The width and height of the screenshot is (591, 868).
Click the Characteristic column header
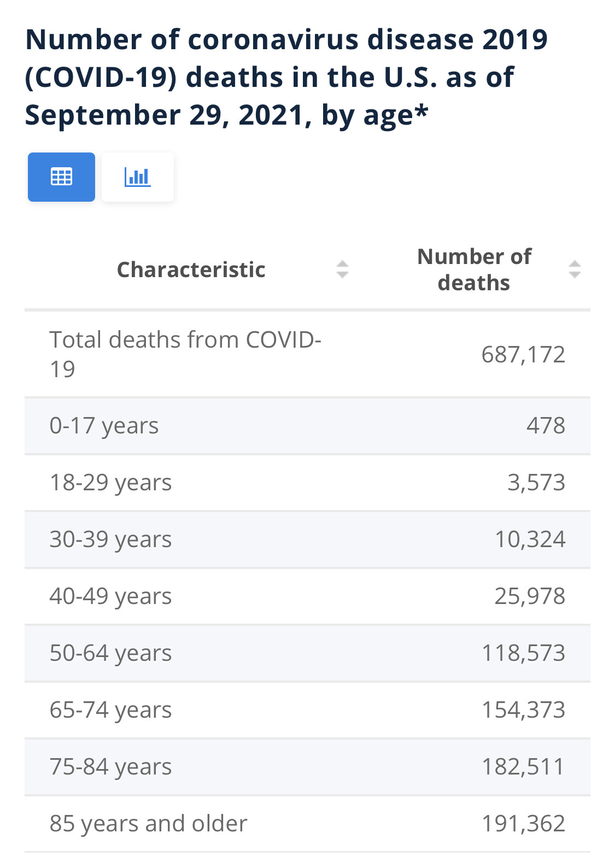coord(191,269)
